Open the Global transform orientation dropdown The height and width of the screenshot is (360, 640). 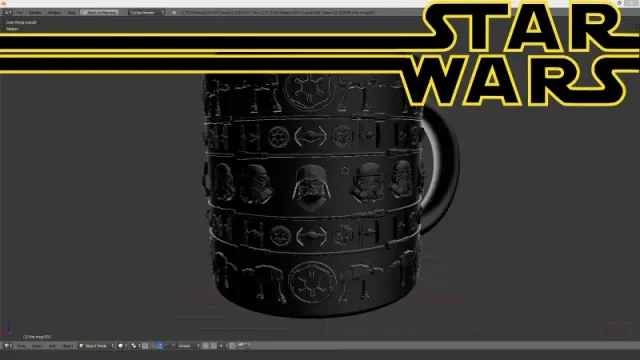coord(189,346)
